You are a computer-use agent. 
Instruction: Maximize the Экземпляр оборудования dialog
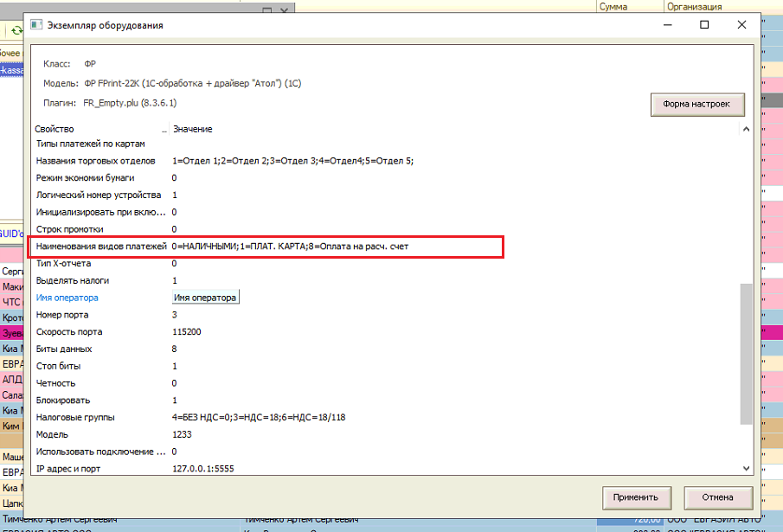[x=704, y=25]
